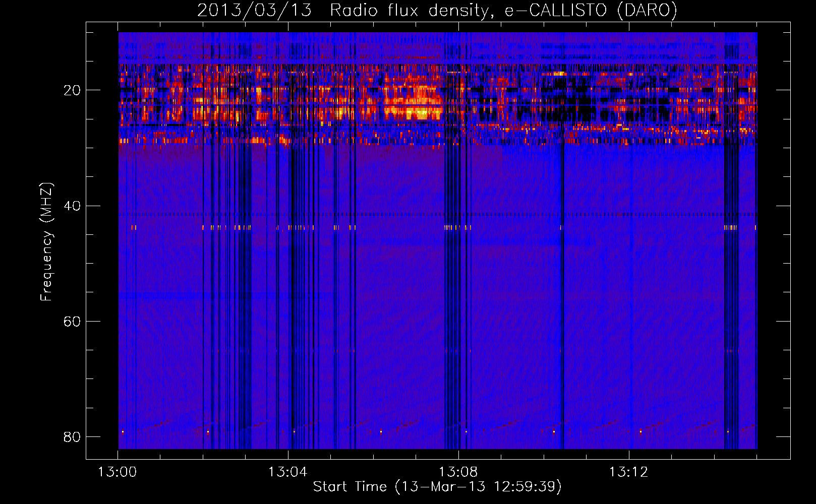Click the 20 frequency tick label
The height and width of the screenshot is (504, 816).
coord(72,91)
